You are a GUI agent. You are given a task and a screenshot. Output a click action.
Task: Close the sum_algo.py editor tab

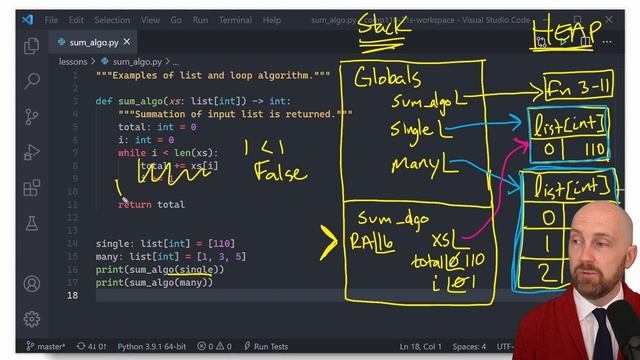coord(127,42)
